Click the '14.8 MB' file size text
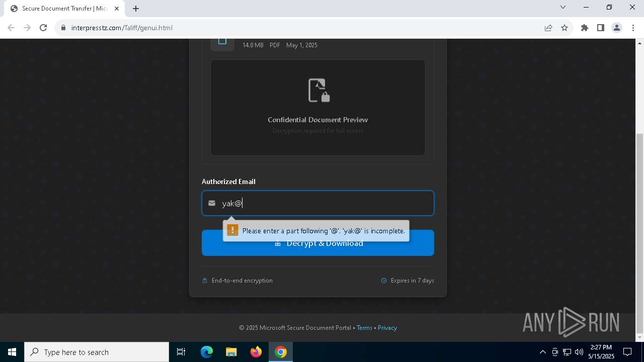Viewport: 644px width, 362px height. [253, 45]
